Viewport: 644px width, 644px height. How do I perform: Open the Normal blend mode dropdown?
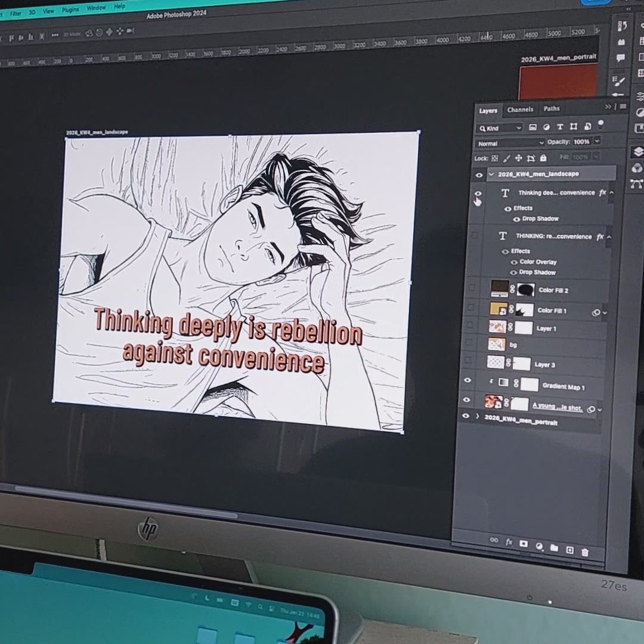coord(510,143)
